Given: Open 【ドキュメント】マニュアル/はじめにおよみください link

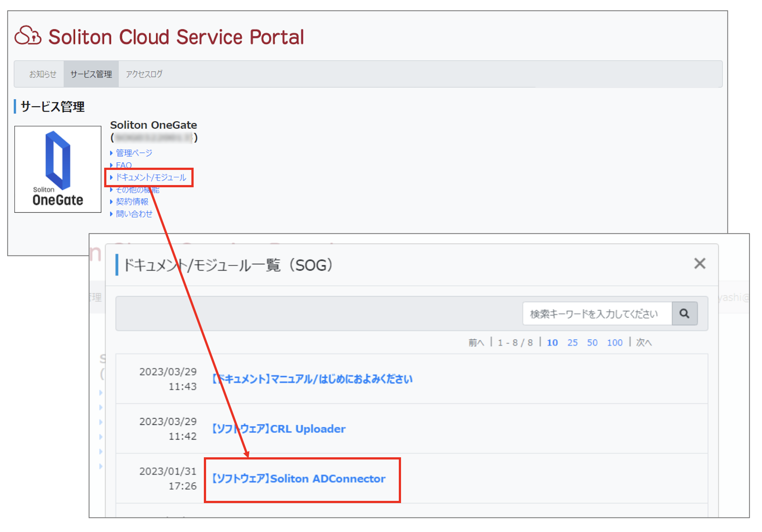Looking at the screenshot, I should click(x=312, y=379).
